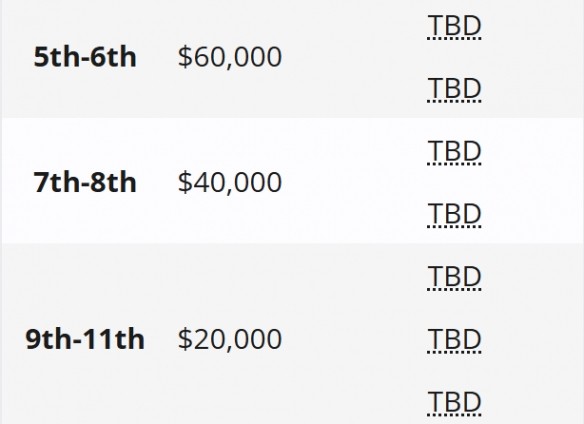Select the top TBD in the 9th-11th row

454,277
